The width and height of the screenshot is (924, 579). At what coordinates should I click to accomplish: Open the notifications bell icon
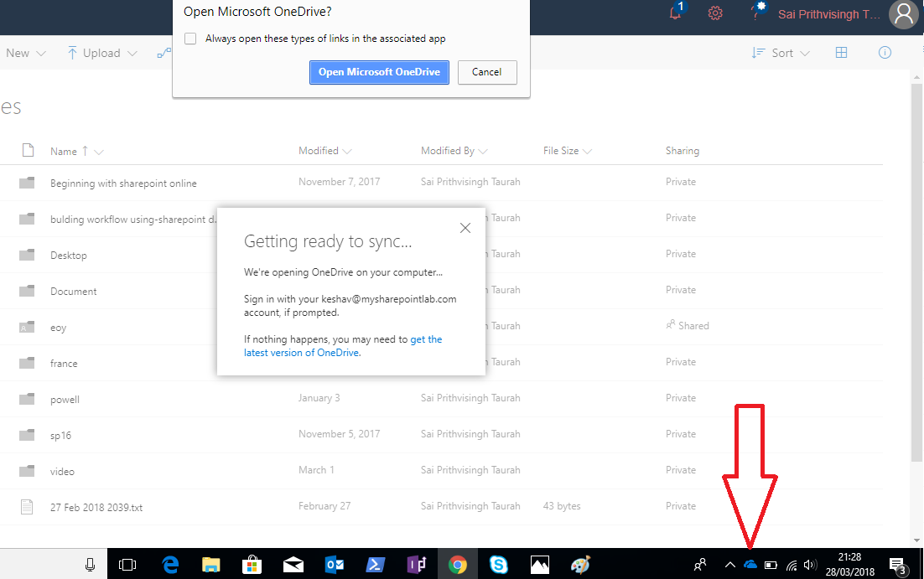(x=676, y=13)
